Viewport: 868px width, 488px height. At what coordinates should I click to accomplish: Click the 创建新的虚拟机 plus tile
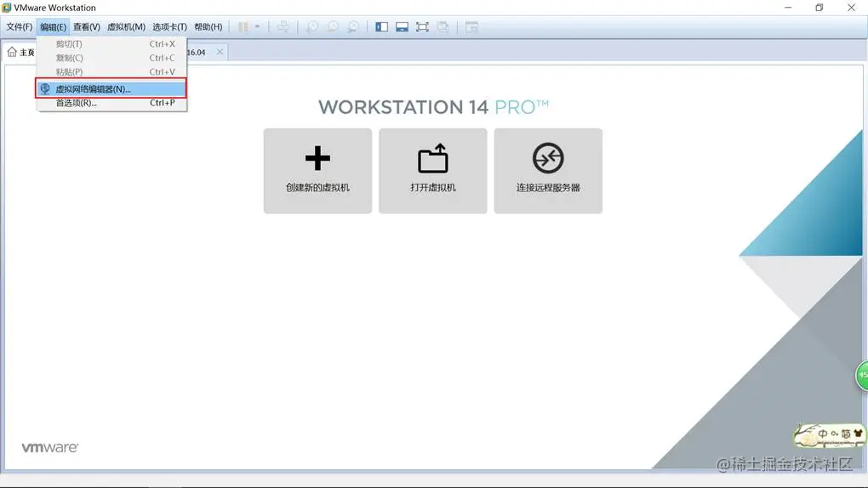317,171
